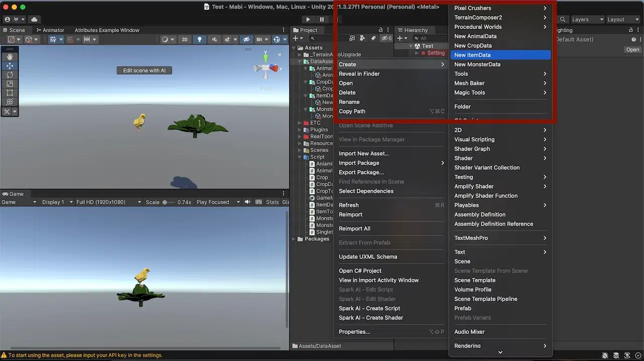Switch to Attributes Example Window tab
The image size is (644, 361).
pos(107,30)
